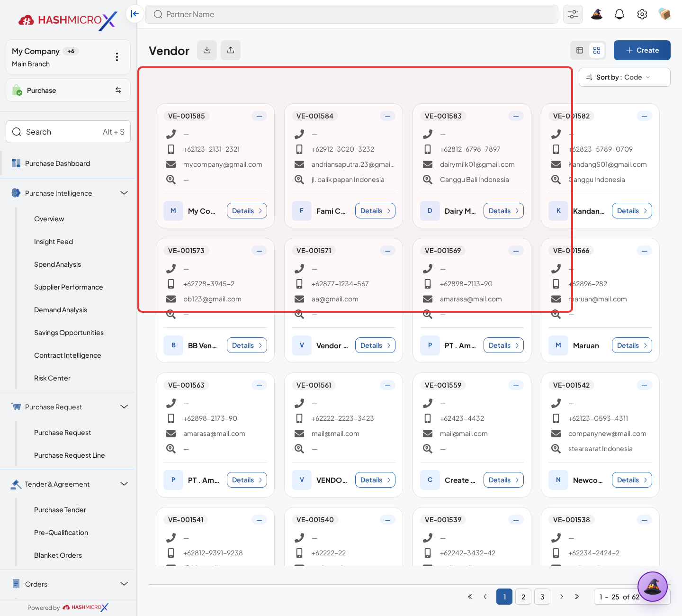Click the HashMicro logo

coord(68,20)
